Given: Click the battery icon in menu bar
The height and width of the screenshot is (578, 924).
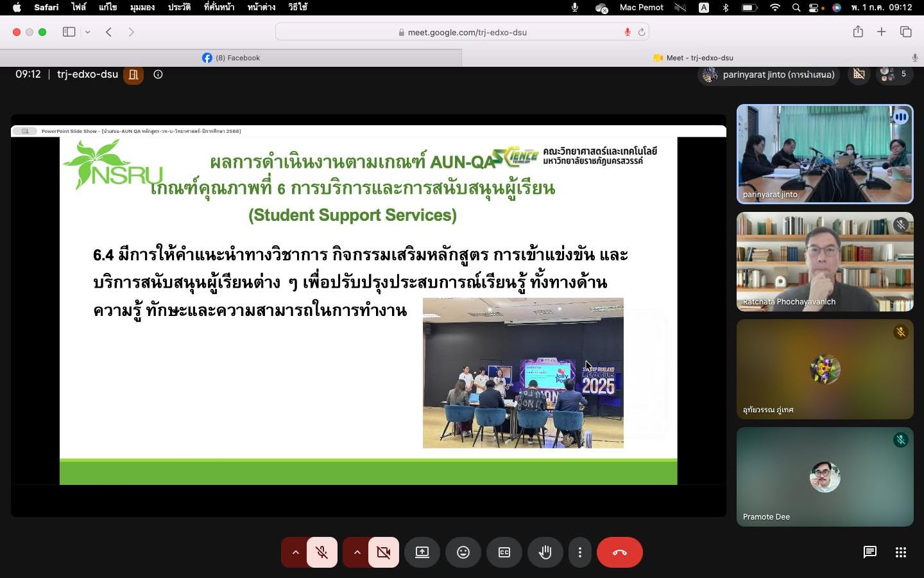Looking at the screenshot, I should point(749,7).
